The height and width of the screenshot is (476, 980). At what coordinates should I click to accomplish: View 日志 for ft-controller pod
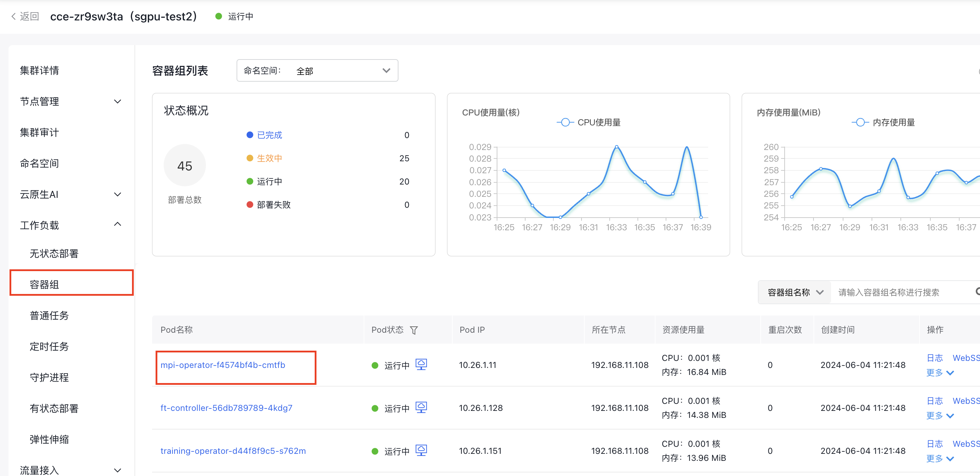click(x=935, y=401)
